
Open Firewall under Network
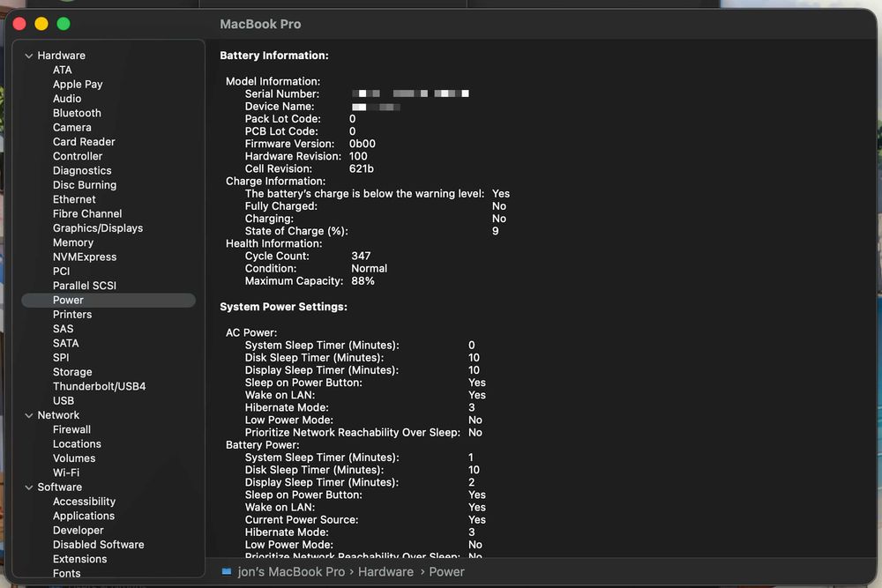pyautogui.click(x=71, y=429)
